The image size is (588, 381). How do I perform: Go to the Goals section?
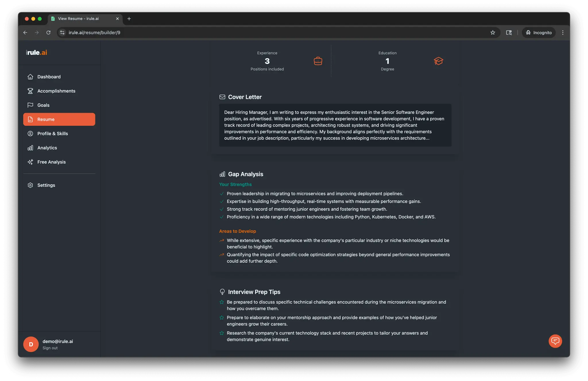point(59,105)
